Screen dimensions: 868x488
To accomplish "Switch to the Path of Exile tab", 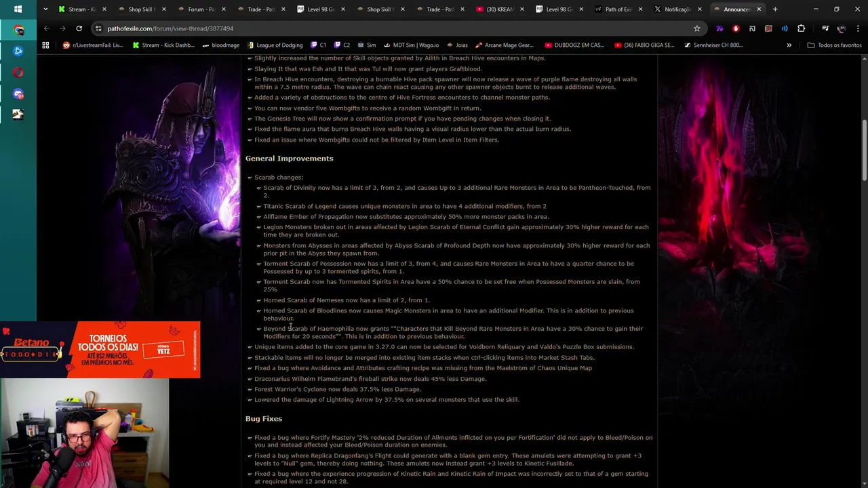I will point(618,9).
